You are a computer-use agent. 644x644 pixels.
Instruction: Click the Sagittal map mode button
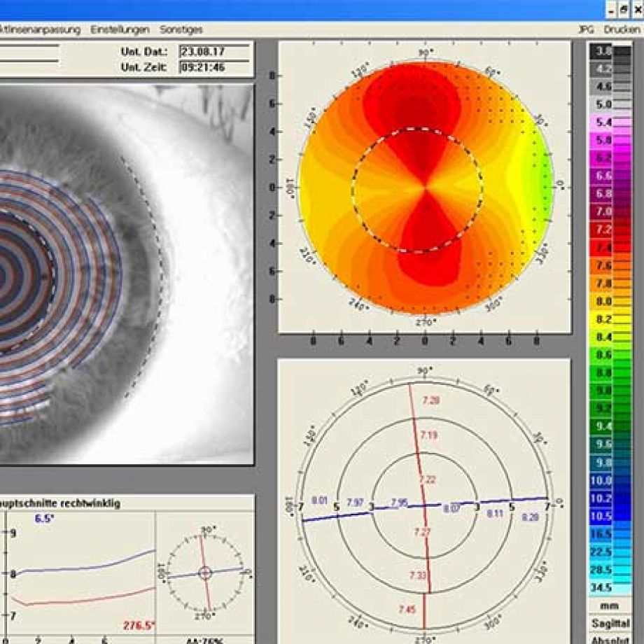[610, 623]
